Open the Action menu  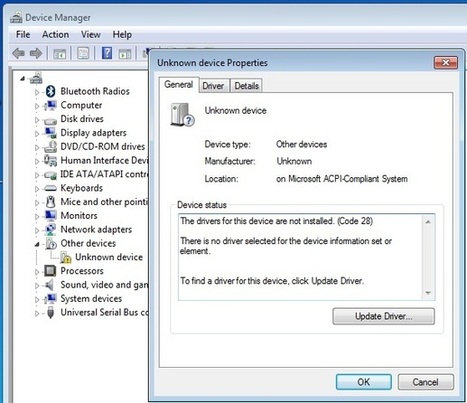[55, 35]
